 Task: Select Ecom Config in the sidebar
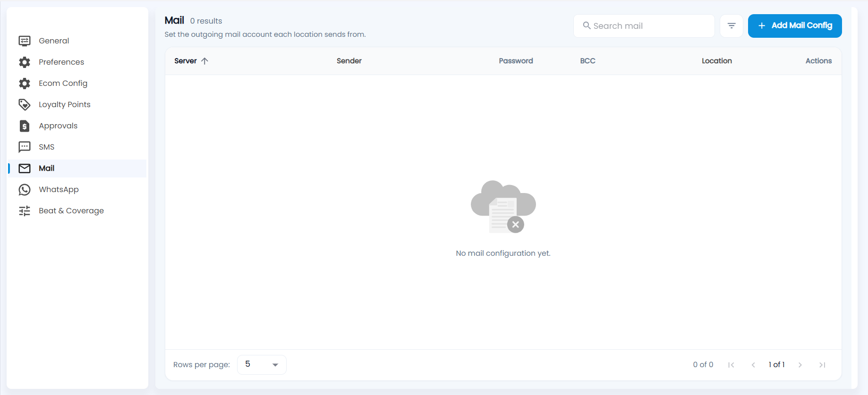point(77,84)
